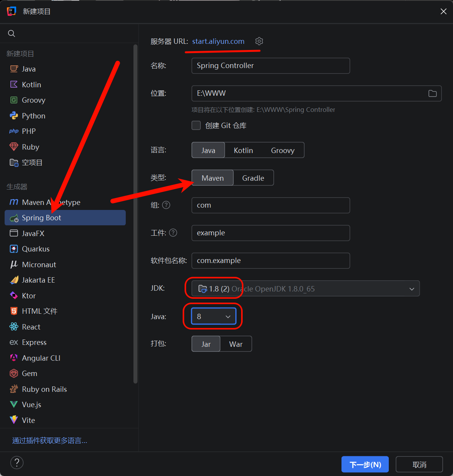Click the Maven Archetype m icon
Viewport: 453px width, 476px height.
14,202
